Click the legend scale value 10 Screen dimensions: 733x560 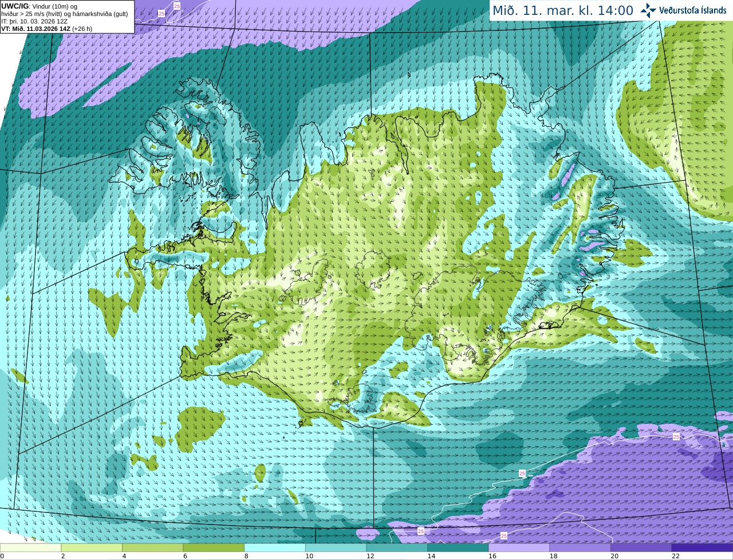tap(309, 556)
